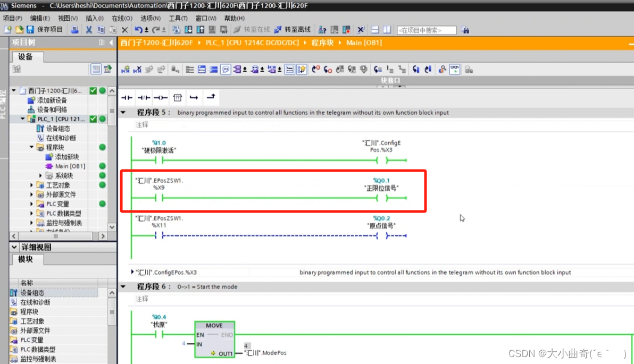634x364 pixels.
Task: Click the Open branch arrow icon
Action: pos(194,97)
